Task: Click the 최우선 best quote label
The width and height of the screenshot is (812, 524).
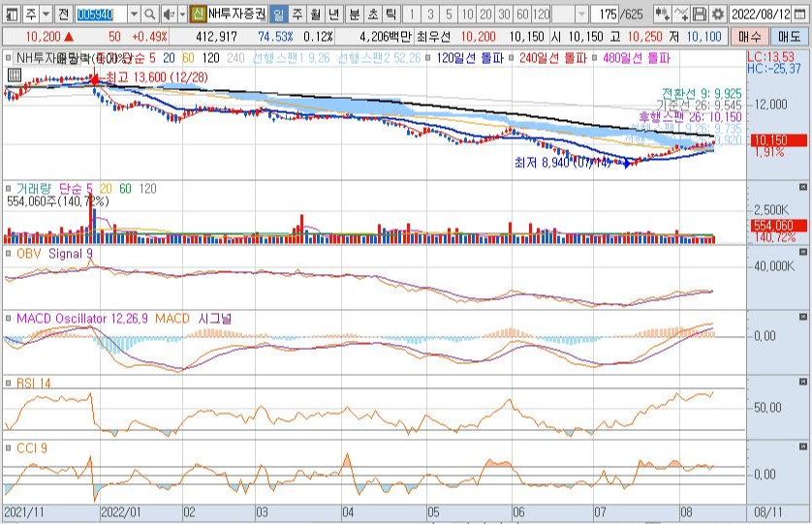Action: point(435,37)
